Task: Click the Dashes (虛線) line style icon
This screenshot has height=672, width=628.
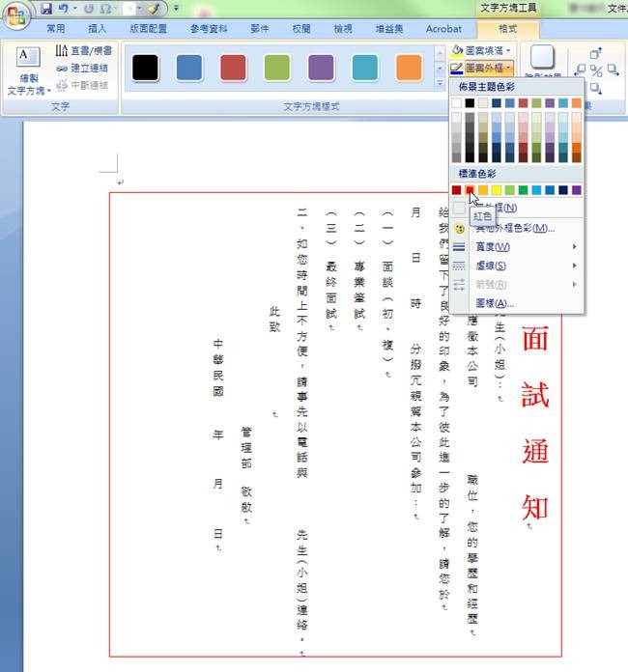Action: tap(459, 266)
